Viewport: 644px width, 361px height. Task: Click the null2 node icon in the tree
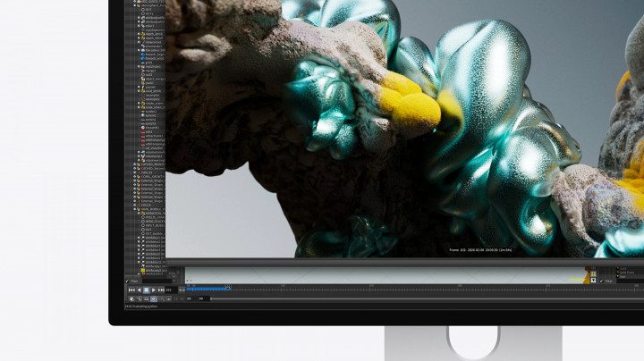pyautogui.click(x=143, y=75)
